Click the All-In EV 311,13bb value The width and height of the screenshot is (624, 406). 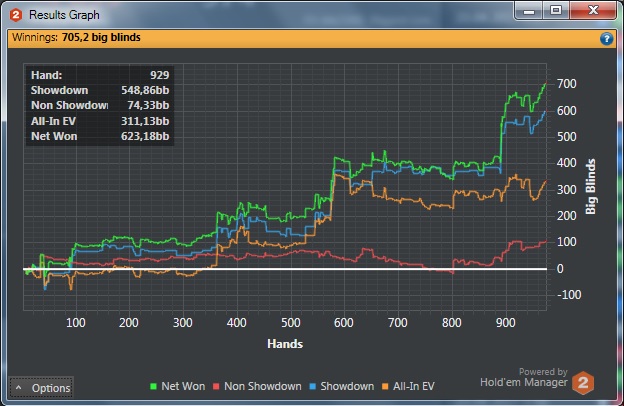click(x=145, y=121)
